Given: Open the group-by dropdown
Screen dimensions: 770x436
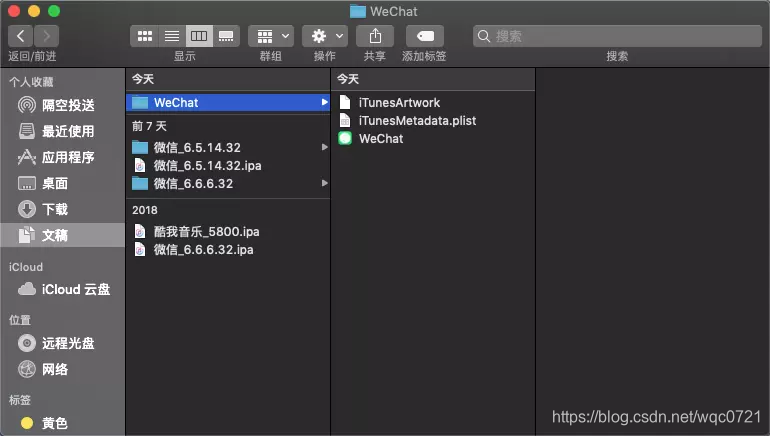Looking at the screenshot, I should coord(271,36).
